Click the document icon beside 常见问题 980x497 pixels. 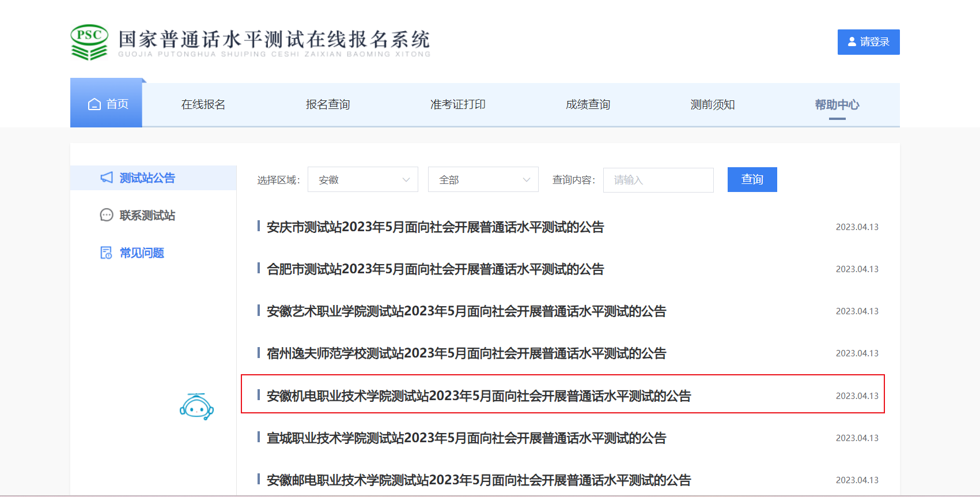107,253
